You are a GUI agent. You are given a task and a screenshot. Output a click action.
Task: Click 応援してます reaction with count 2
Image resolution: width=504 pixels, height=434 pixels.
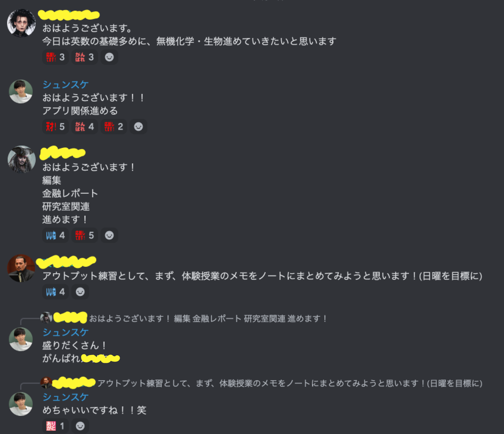(x=114, y=126)
